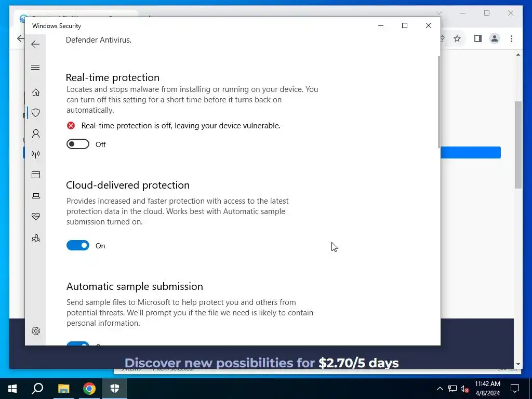Click Chrome back arrow button
Screen dimensions: 532x399
pyautogui.click(x=21, y=38)
